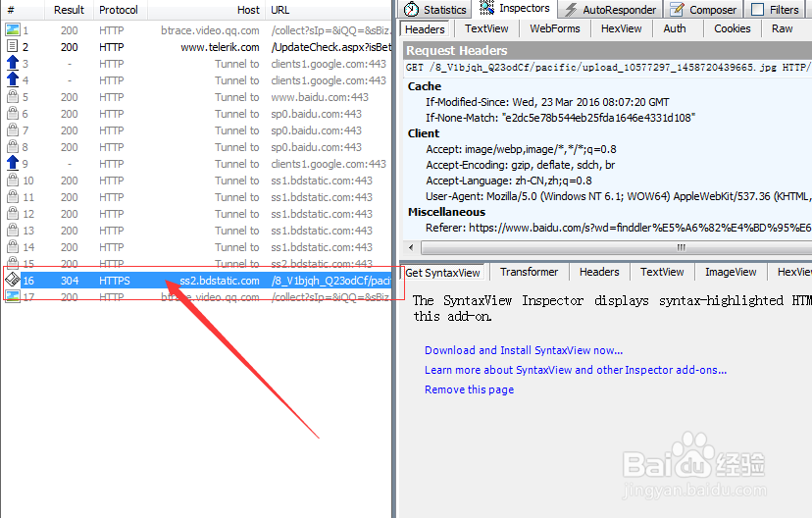The image size is (812, 518).
Task: Select session 1 btrace.video.qq.com row
Action: [x=197, y=30]
